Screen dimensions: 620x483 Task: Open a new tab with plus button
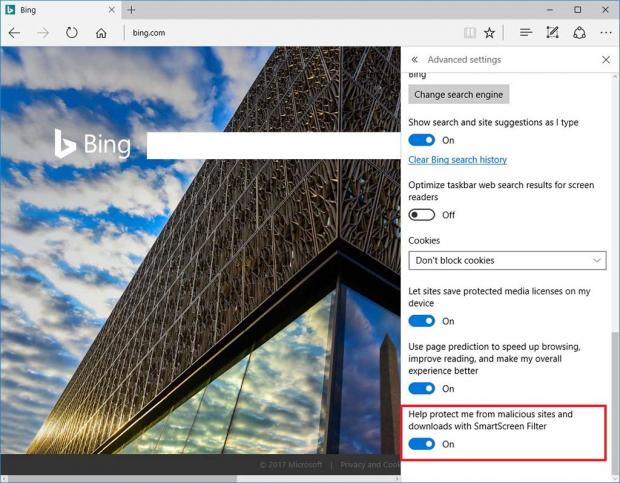tap(132, 10)
